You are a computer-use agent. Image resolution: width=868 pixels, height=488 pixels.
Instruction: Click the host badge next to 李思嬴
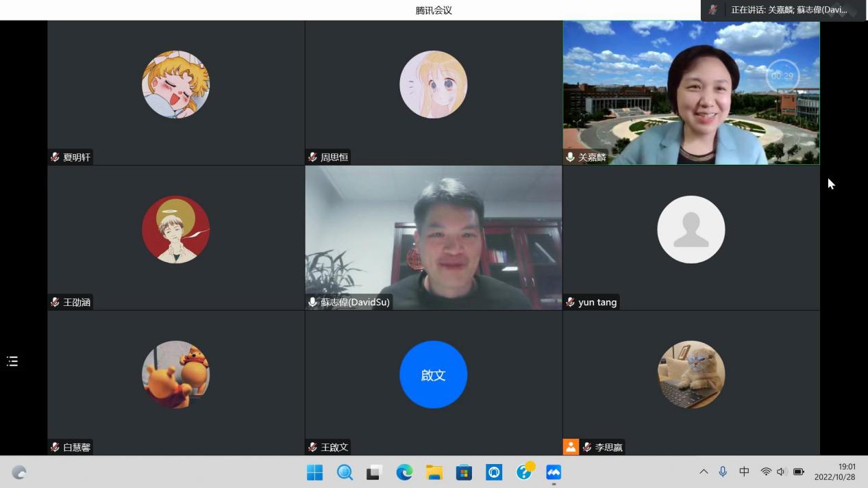click(571, 447)
